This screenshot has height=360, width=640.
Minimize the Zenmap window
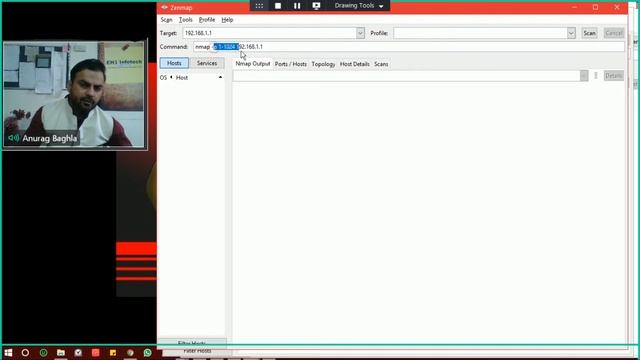coord(574,7)
